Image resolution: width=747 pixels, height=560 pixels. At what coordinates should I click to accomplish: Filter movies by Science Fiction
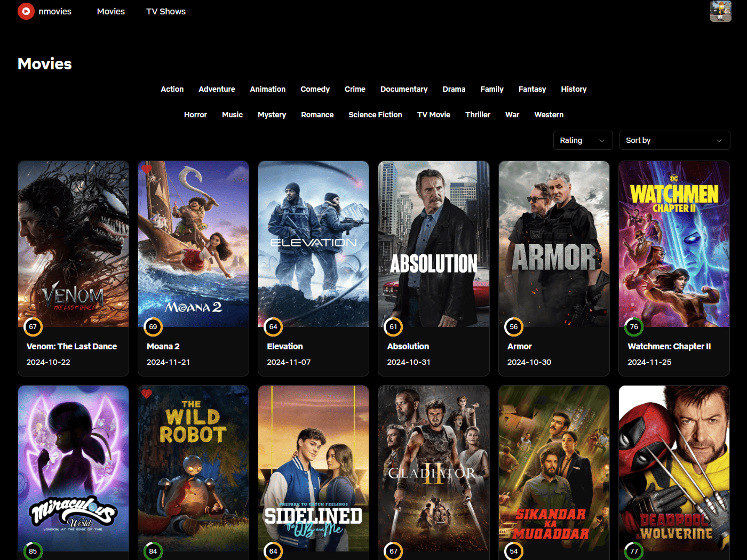(x=375, y=115)
